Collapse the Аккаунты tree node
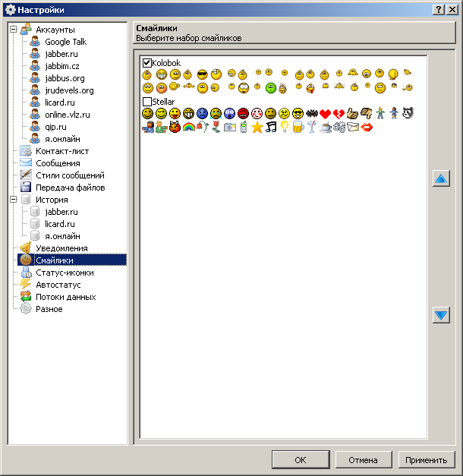Viewport: 463px width, 476px height. 13,30
